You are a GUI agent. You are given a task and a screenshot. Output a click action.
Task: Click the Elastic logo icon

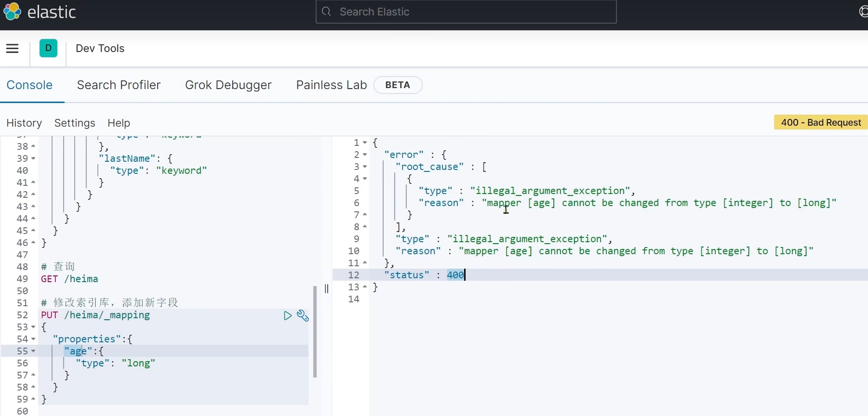point(12,12)
